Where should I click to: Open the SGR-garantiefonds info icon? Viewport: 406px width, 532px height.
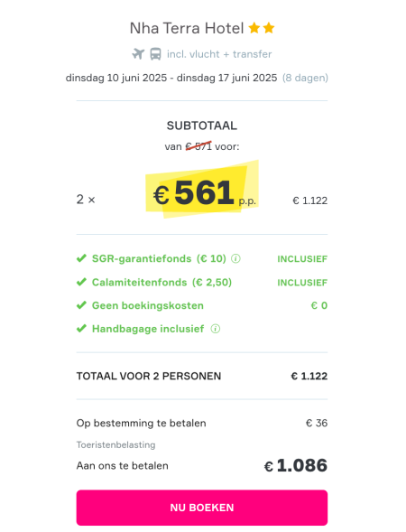[235, 259]
